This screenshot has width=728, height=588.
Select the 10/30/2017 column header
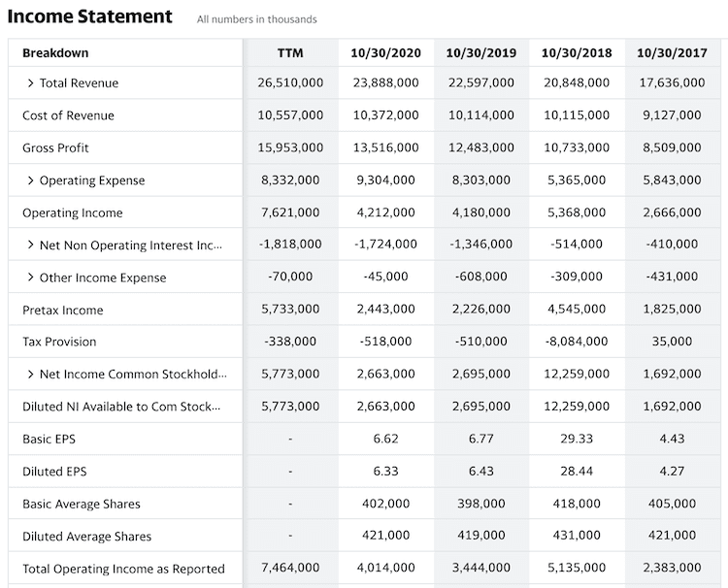click(672, 53)
